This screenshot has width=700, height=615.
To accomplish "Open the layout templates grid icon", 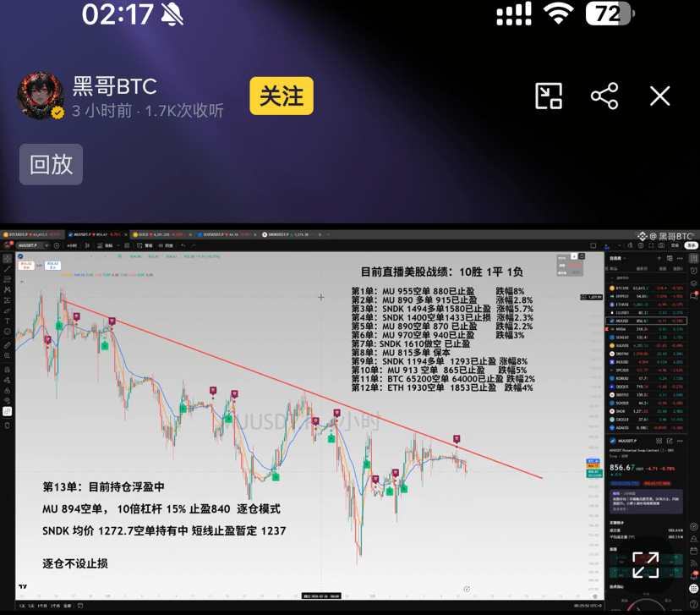I will [x=127, y=245].
